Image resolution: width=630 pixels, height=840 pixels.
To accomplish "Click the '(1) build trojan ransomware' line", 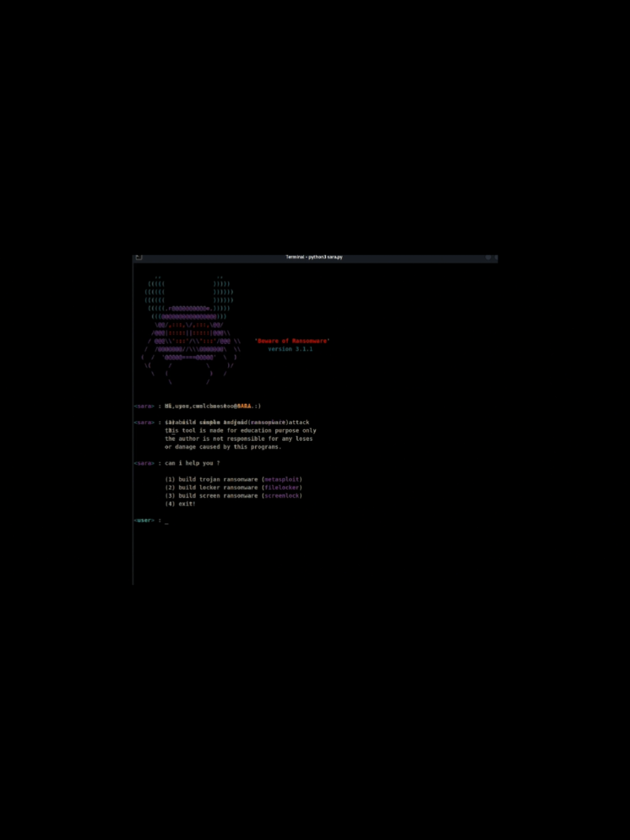I will pos(233,479).
